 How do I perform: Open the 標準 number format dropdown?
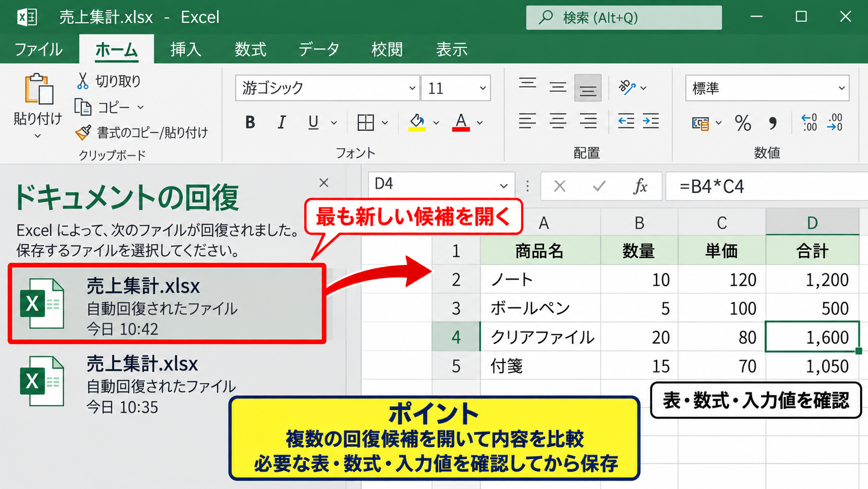coord(842,88)
